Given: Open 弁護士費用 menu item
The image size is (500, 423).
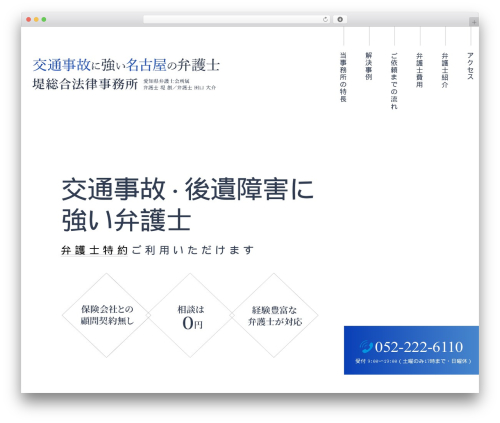Looking at the screenshot, I should (x=419, y=70).
